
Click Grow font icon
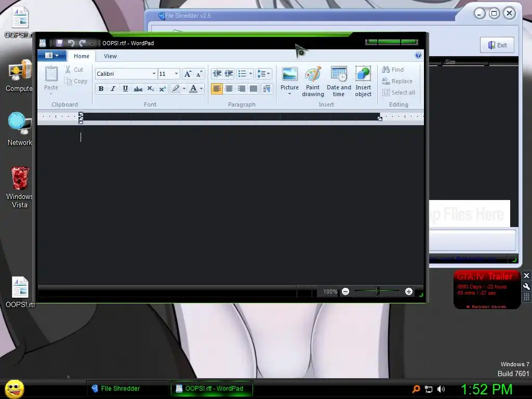point(188,74)
